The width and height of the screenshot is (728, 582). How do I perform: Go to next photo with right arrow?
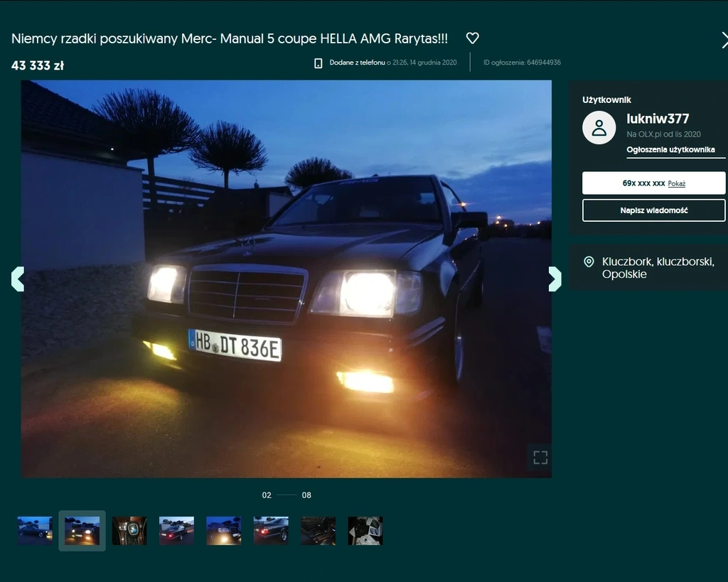click(x=555, y=279)
